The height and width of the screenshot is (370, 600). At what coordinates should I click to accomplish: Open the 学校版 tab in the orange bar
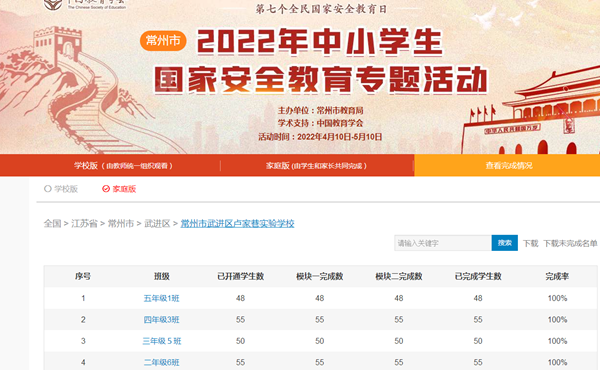[x=123, y=165]
